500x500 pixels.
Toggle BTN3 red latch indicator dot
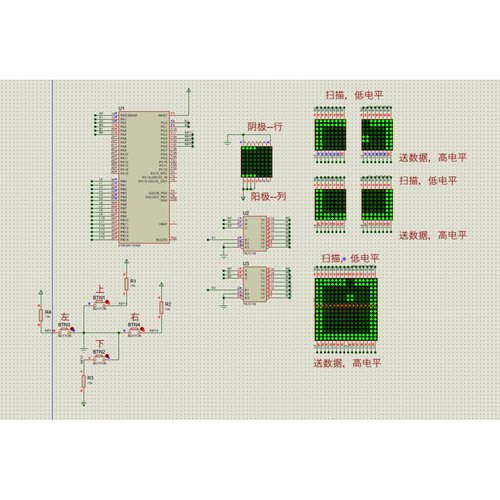coord(72,329)
